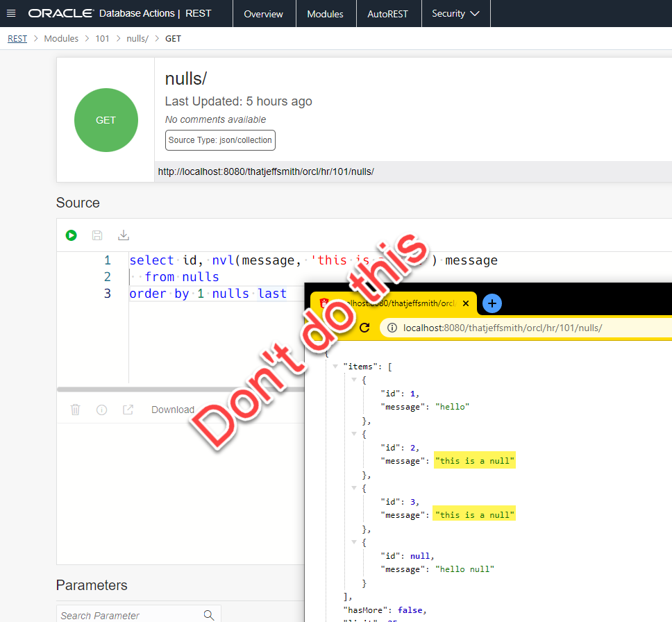Go to the Modules tab
This screenshot has height=622, width=672.
pos(326,14)
